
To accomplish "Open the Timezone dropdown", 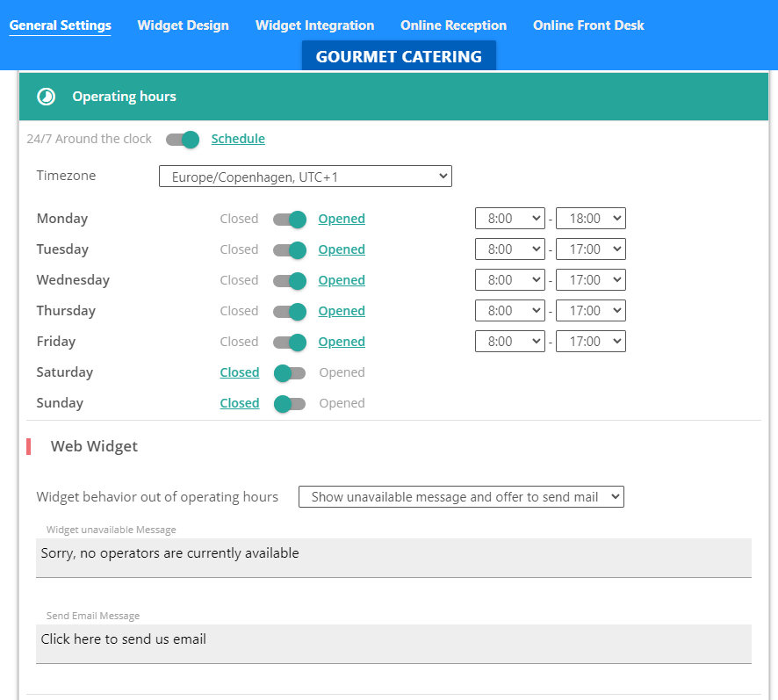I will click(305, 177).
